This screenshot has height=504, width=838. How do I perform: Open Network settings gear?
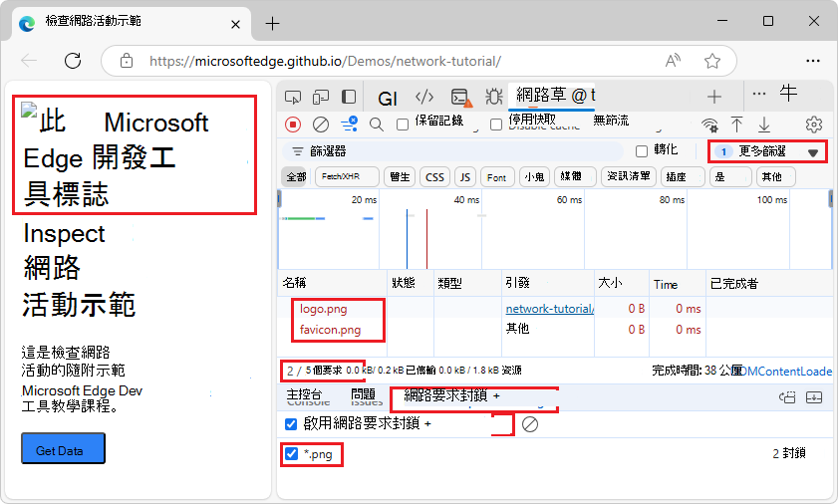pos(814,125)
